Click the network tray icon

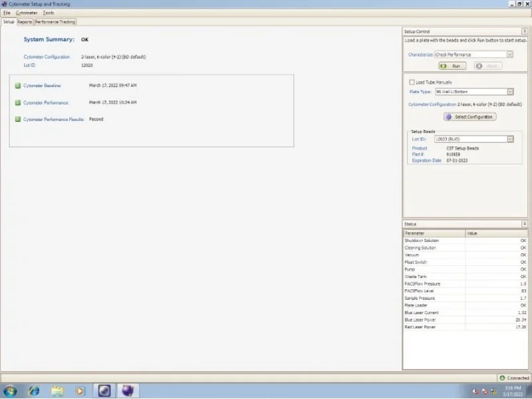[493, 392]
